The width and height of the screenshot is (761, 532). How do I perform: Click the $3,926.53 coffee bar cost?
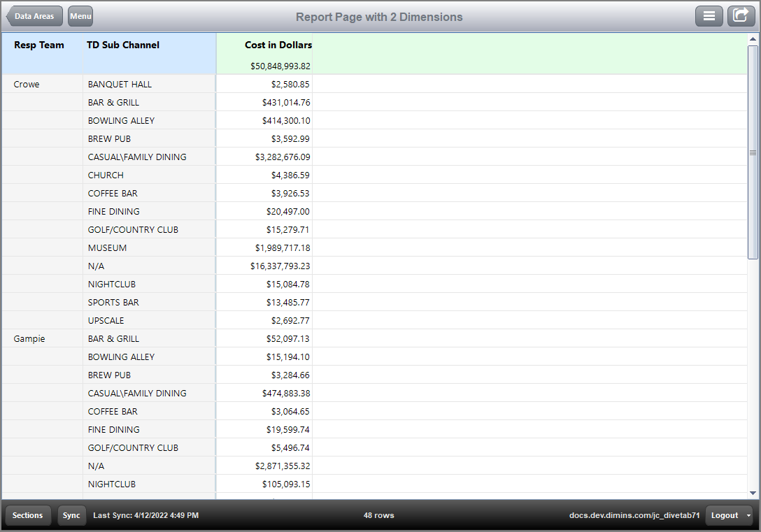[x=290, y=194]
